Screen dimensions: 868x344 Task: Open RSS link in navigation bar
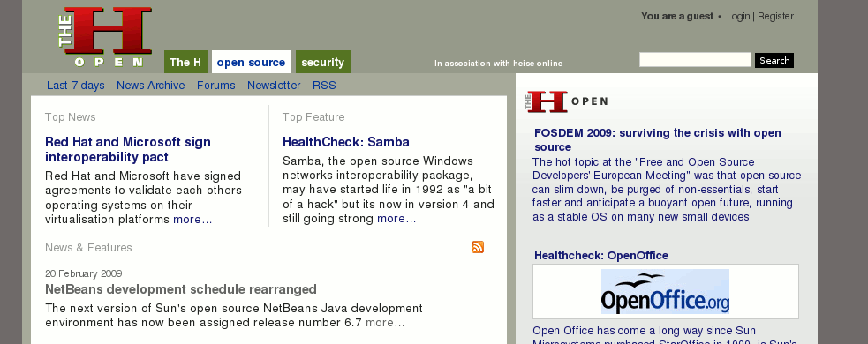(324, 86)
